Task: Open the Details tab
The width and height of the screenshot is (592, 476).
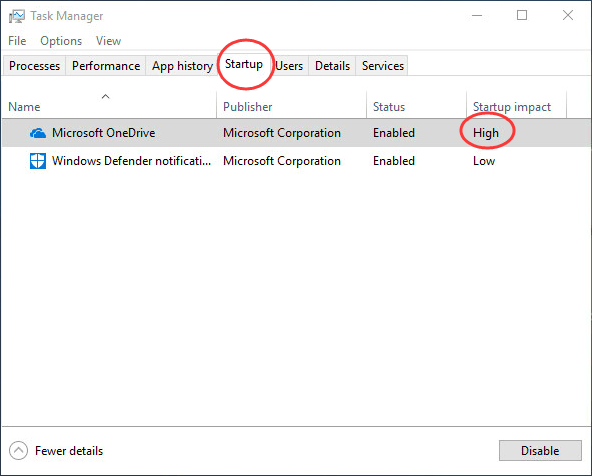Action: coord(332,66)
